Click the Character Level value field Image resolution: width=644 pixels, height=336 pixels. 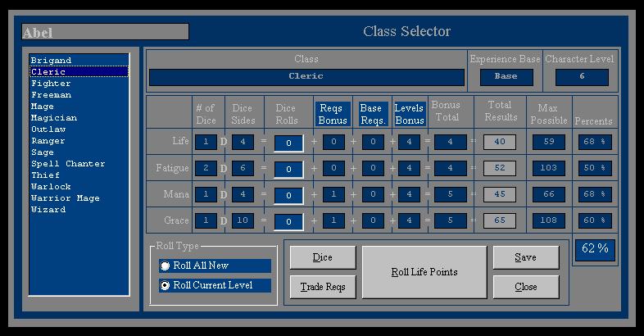tap(582, 77)
